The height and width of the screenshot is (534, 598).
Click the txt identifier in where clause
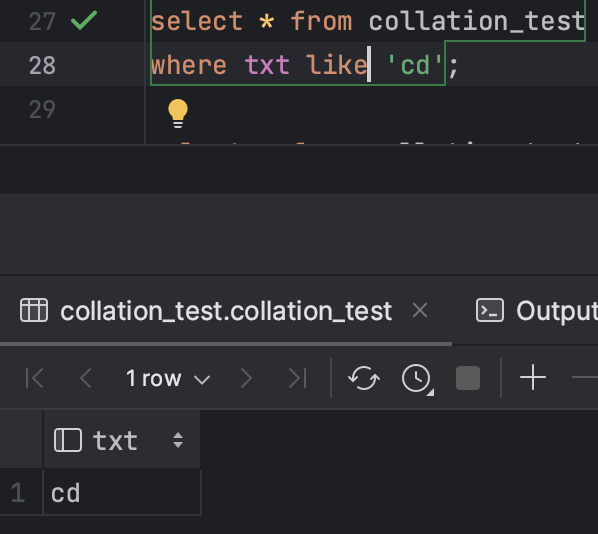(267, 65)
